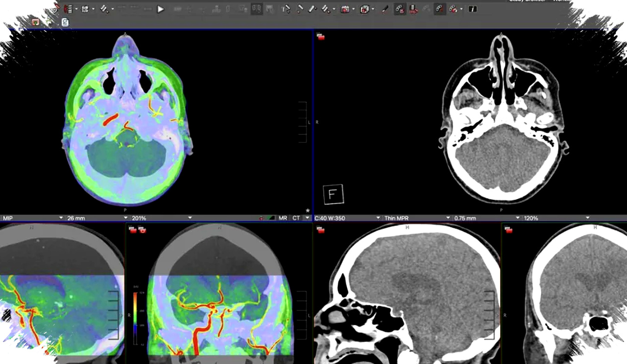Expand the left measurement tool dropdown arrow
This screenshot has width=627, height=364.
click(113, 9)
